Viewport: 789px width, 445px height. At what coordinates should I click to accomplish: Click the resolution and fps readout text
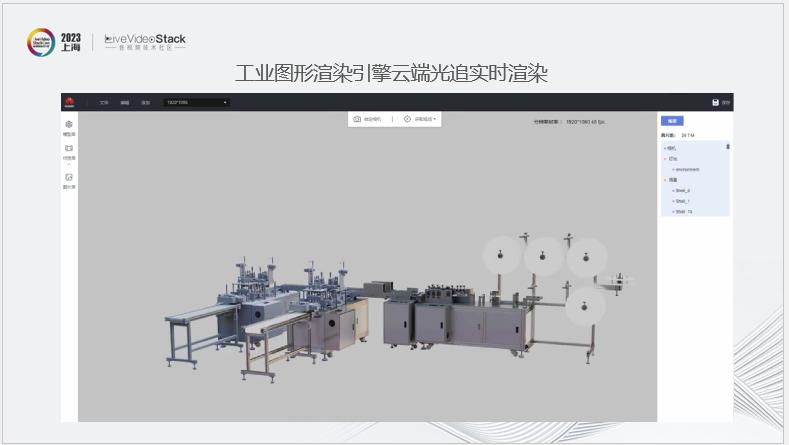click(569, 122)
